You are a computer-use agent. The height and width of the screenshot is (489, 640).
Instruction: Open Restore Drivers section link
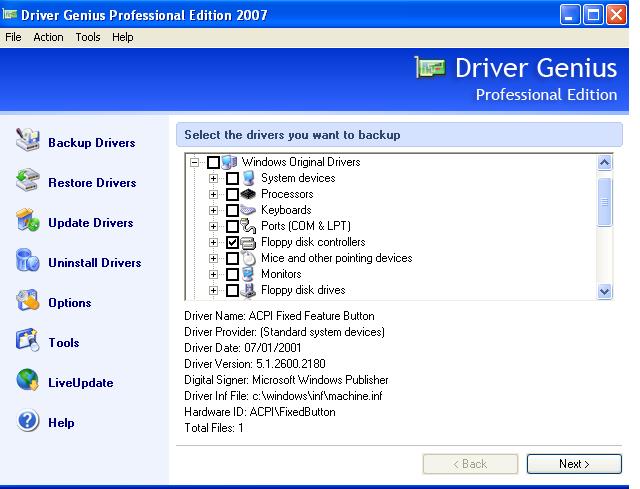tap(92, 183)
